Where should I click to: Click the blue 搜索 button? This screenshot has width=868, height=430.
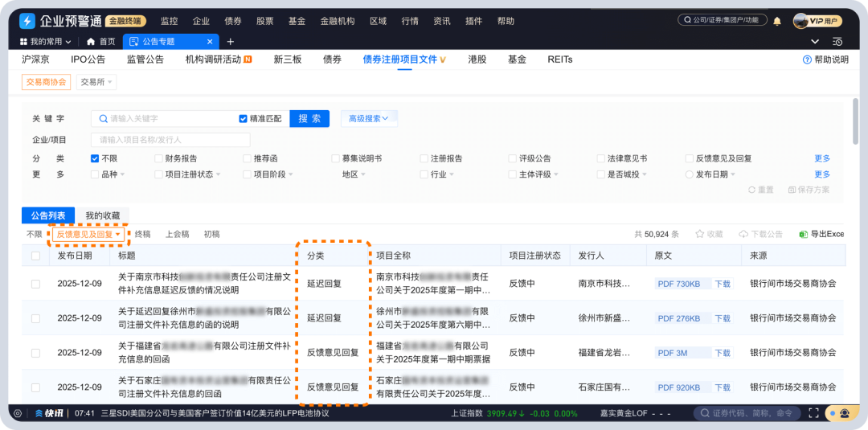pyautogui.click(x=309, y=119)
